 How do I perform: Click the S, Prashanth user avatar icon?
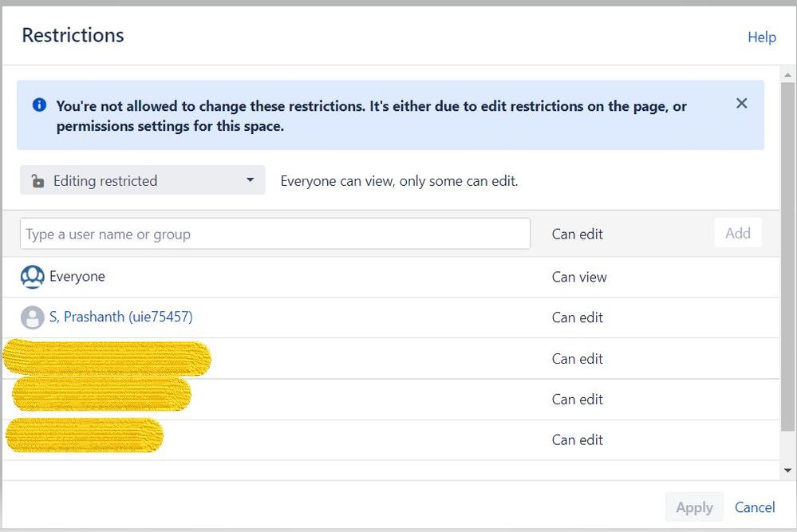click(x=33, y=317)
